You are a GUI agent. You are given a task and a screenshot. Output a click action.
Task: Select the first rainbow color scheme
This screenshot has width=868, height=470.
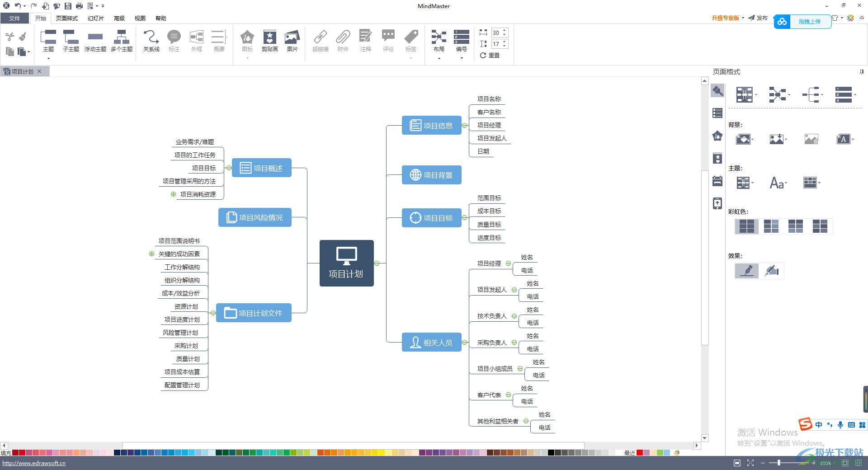747,226
